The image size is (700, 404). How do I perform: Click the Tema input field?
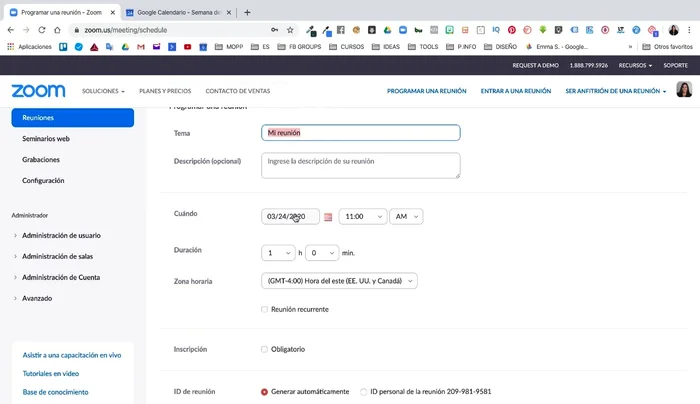(x=361, y=133)
